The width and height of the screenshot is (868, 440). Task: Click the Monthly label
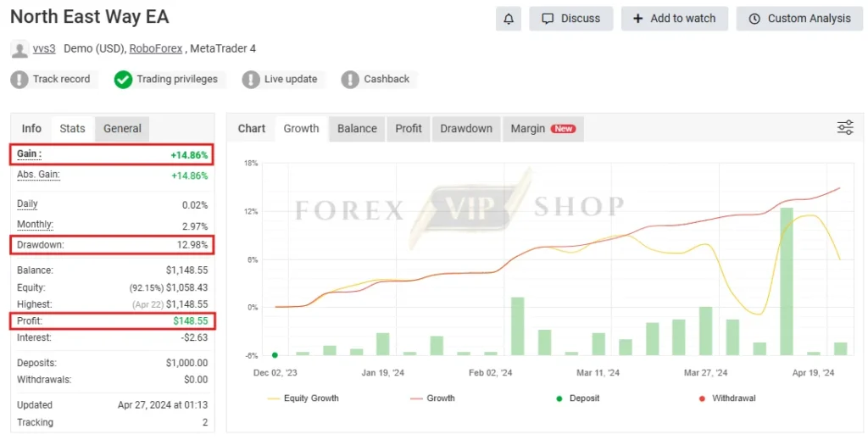tap(35, 225)
